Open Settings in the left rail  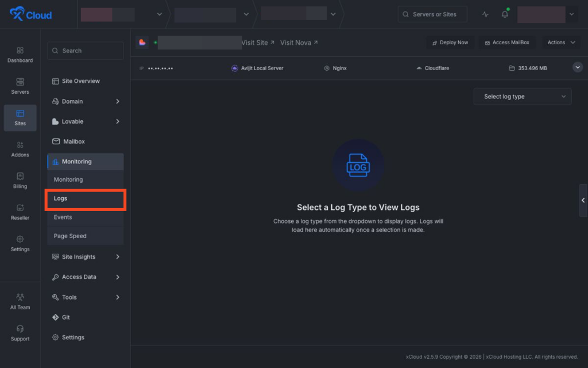tap(20, 244)
